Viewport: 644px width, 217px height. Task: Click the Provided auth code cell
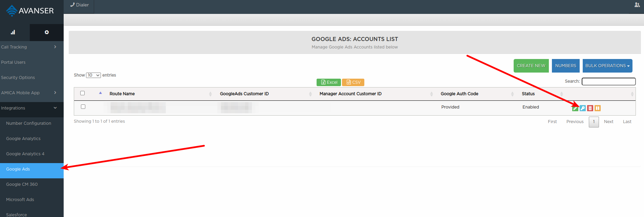(x=450, y=107)
